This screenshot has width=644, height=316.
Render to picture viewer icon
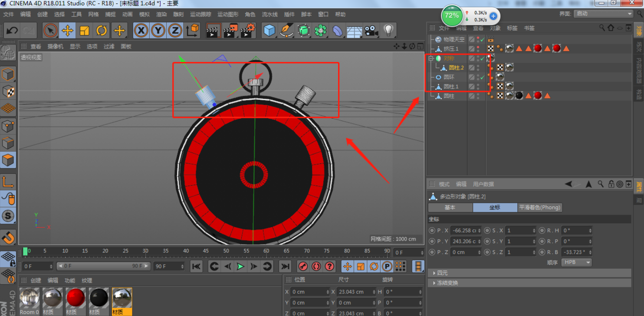(230, 31)
